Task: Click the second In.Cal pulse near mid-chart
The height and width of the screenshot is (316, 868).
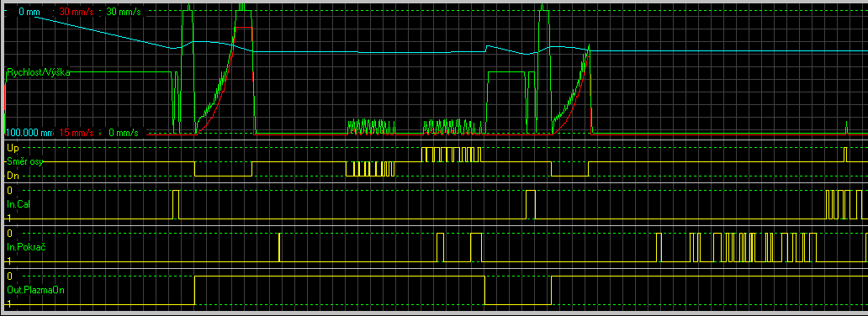Action: 531,205
